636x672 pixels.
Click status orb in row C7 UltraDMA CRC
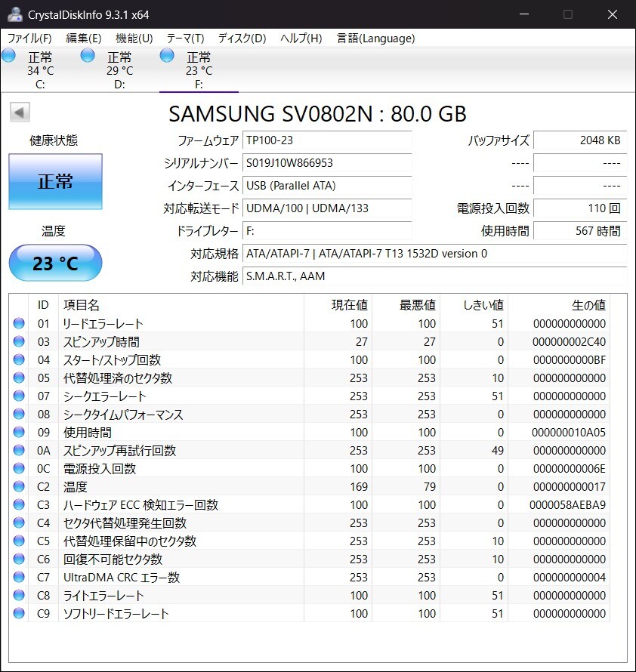coord(19,577)
